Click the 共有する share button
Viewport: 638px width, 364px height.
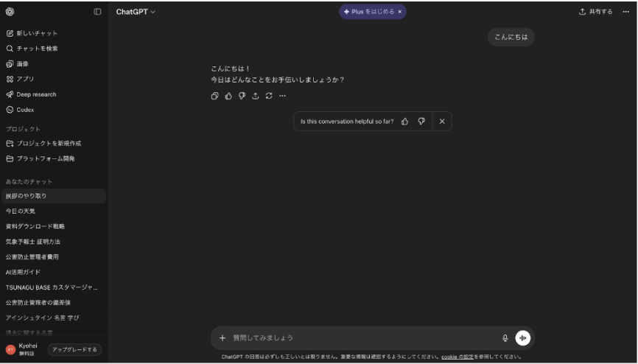[596, 12]
